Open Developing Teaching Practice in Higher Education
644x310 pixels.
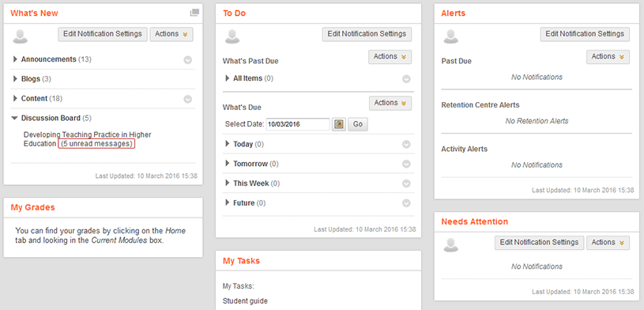[87, 139]
